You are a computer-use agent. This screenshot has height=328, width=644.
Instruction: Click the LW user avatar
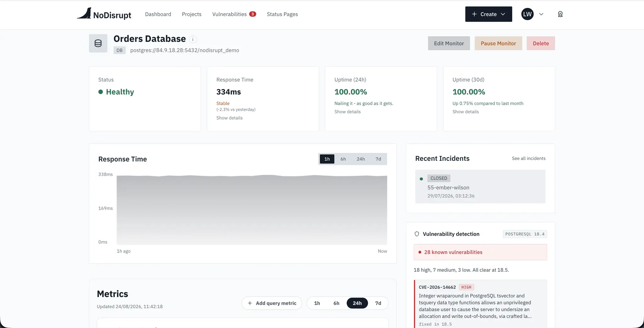click(527, 14)
